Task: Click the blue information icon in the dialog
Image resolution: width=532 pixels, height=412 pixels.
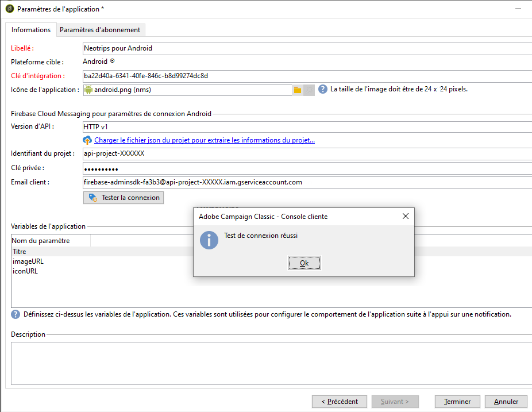Action: pyautogui.click(x=209, y=240)
